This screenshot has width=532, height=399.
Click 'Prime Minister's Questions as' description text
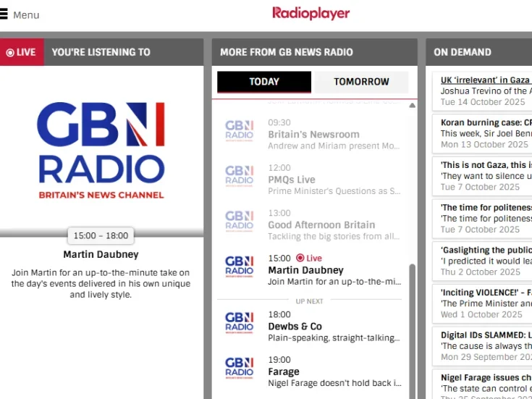point(334,191)
